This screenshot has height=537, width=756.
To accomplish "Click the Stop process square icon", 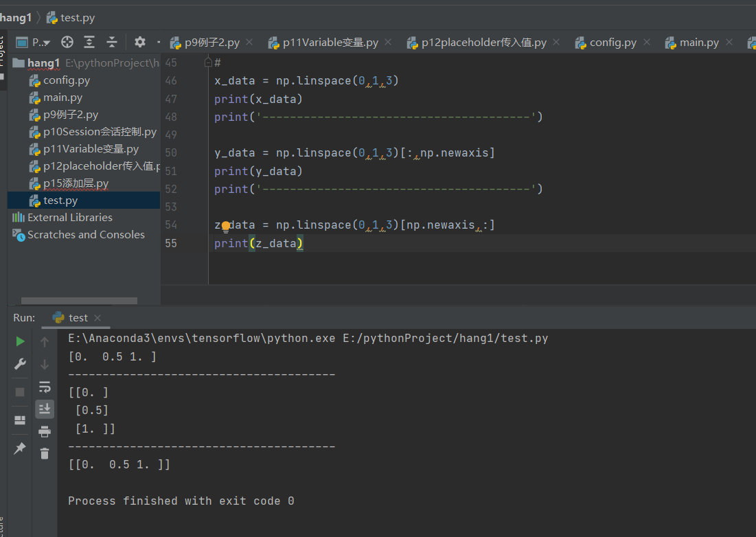I will pos(20,392).
